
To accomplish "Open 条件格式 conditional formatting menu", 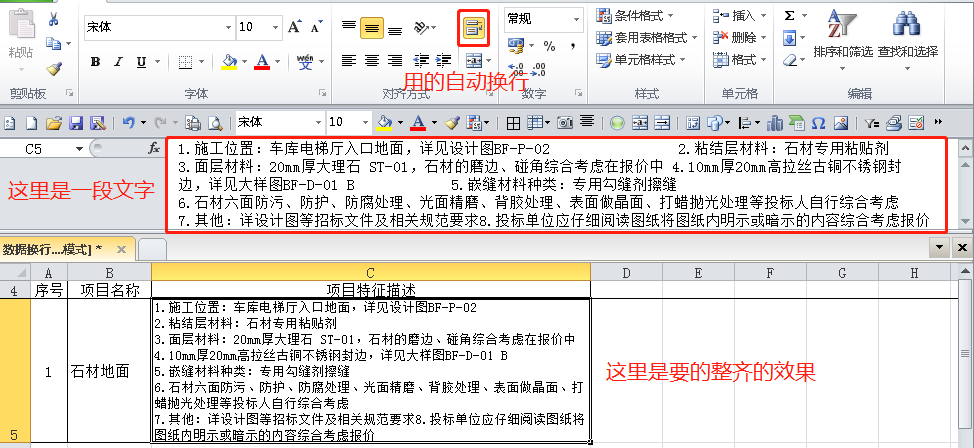I will point(635,16).
